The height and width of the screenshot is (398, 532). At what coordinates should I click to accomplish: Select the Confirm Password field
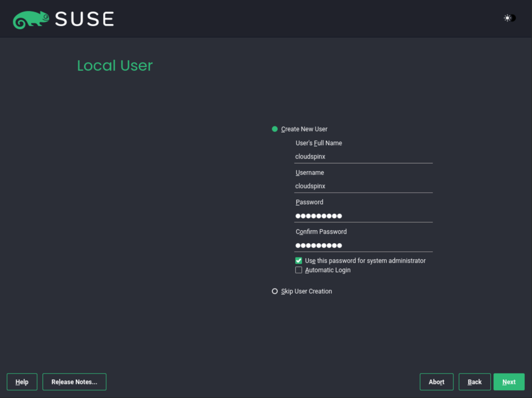[x=363, y=245]
